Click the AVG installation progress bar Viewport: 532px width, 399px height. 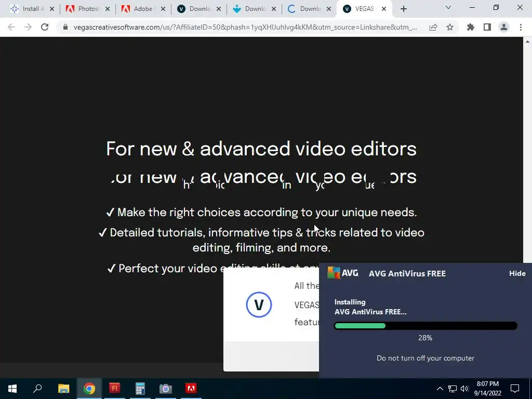click(425, 326)
